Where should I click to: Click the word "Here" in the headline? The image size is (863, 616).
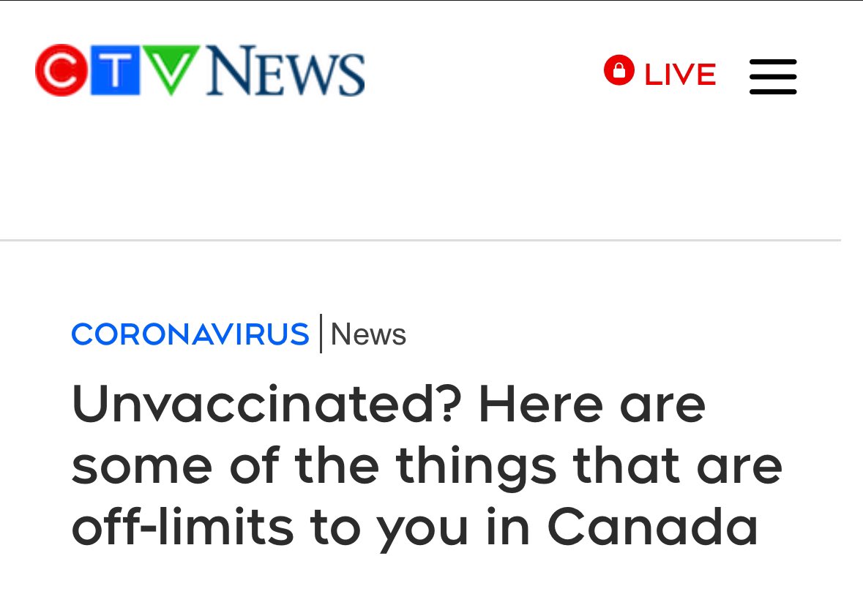pos(540,405)
